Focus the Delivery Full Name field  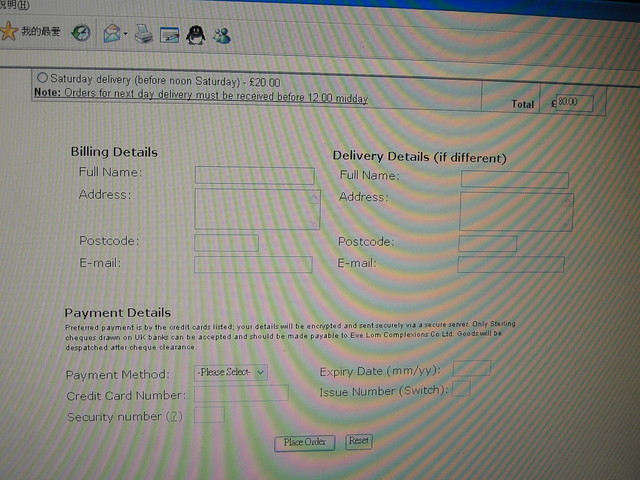[515, 180]
